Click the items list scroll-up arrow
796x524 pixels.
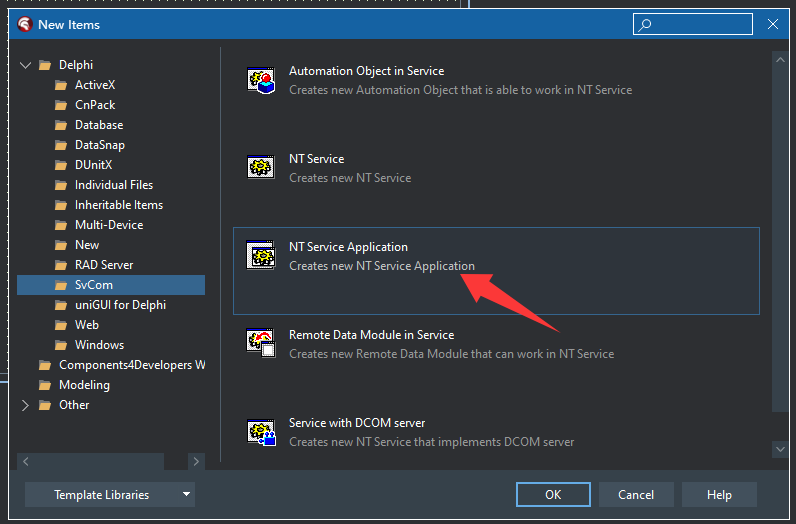(780, 59)
